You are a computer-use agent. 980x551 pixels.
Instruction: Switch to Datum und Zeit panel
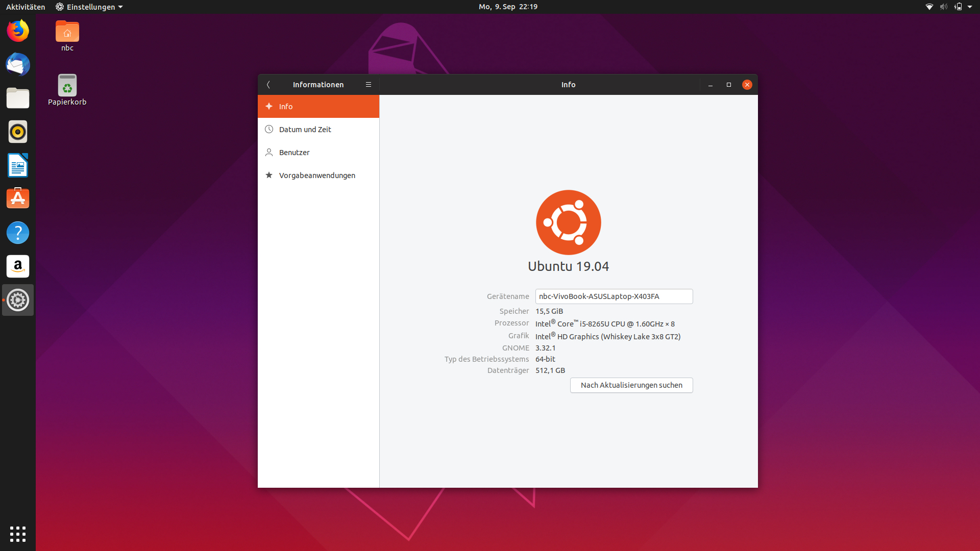click(318, 129)
